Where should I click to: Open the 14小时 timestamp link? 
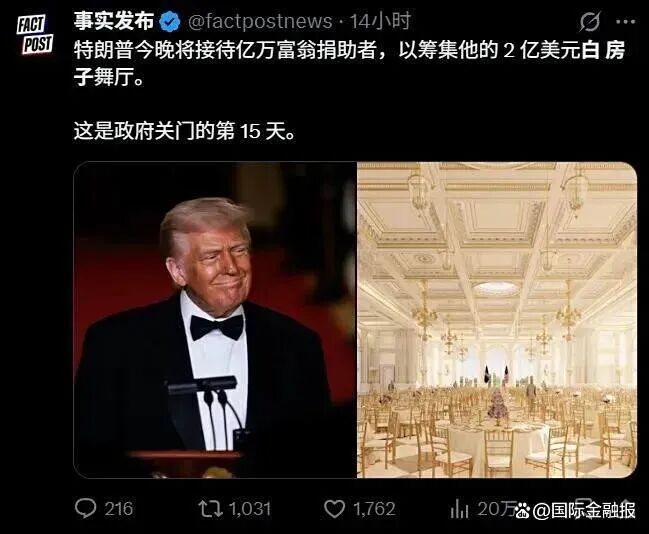pos(380,21)
